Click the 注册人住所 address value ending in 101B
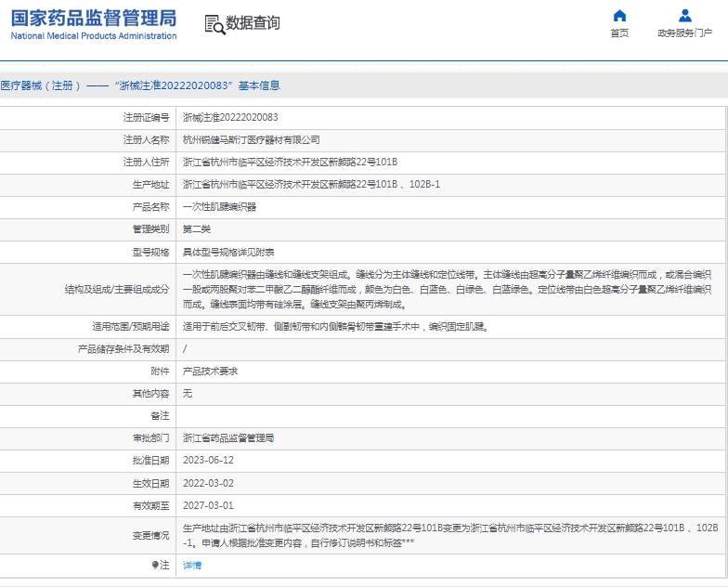This screenshot has width=728, height=587. (290, 162)
